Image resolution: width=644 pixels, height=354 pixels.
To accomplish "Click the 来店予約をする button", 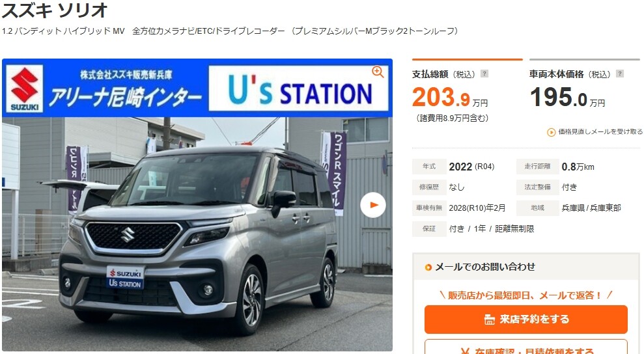I will point(525,319).
